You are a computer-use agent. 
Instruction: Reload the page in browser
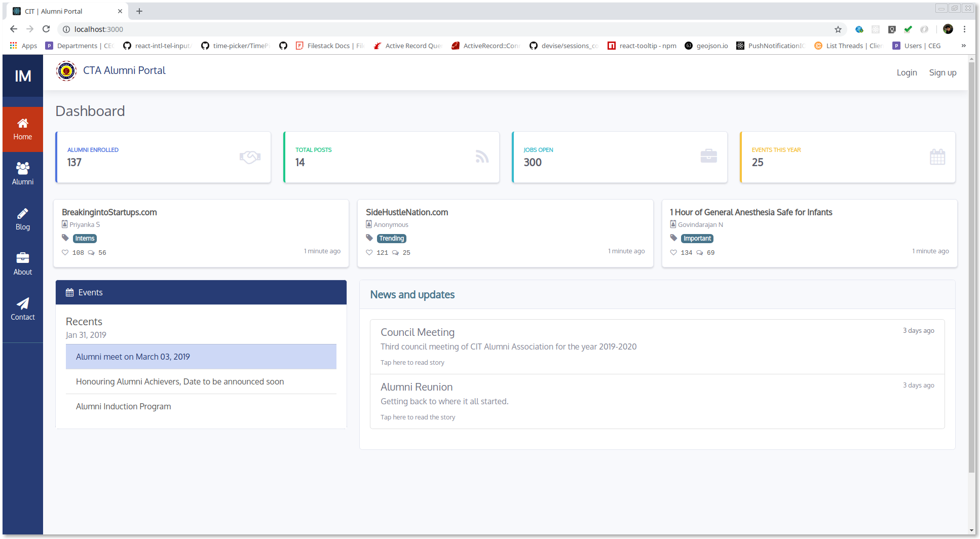[x=46, y=29]
